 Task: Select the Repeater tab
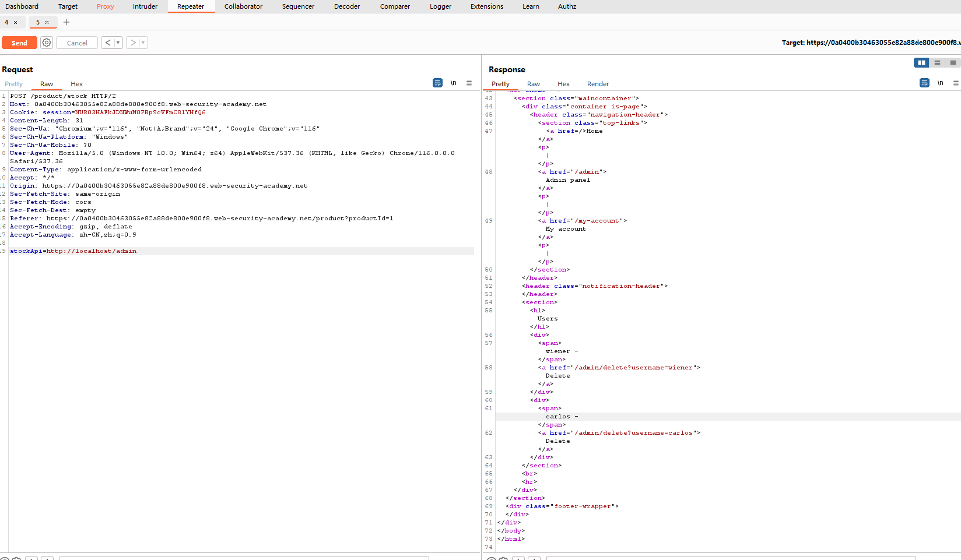(x=191, y=6)
